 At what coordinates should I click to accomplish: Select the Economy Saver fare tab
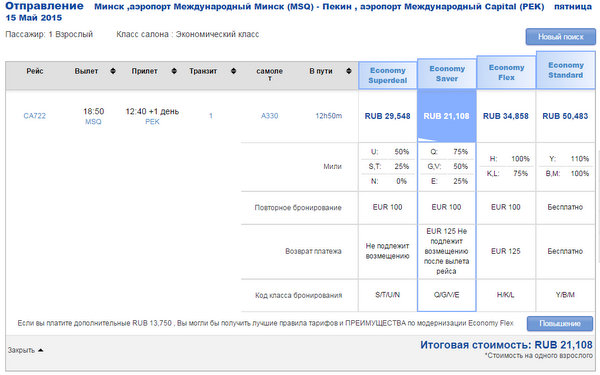click(x=447, y=74)
